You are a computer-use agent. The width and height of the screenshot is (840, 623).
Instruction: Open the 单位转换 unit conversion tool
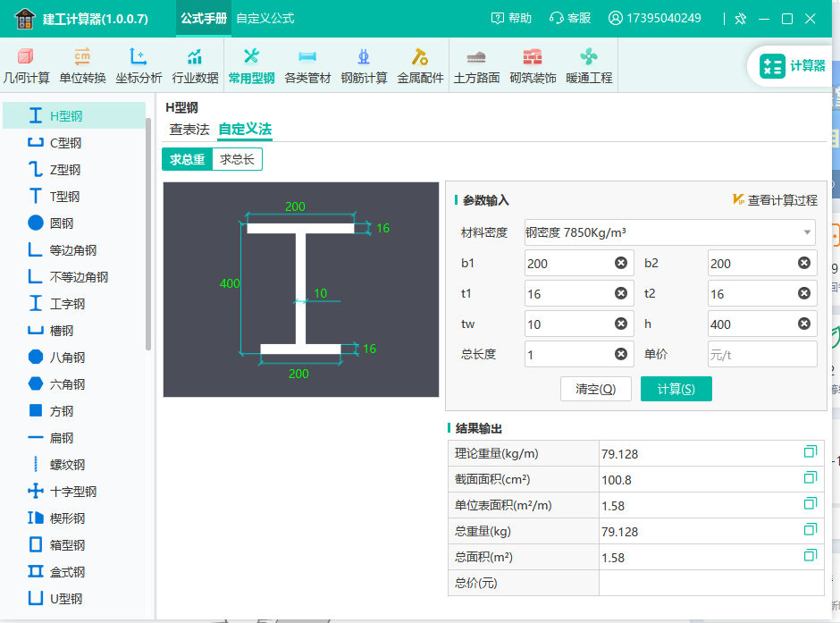(x=82, y=65)
